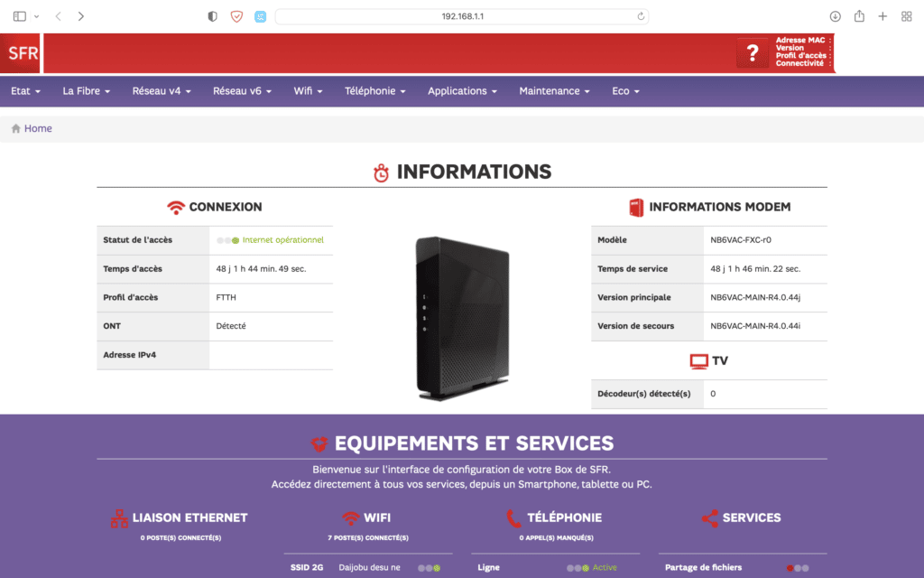
Task: Click the backup version NB6VAC-MAIN-R4.0.44i
Action: [x=755, y=326]
